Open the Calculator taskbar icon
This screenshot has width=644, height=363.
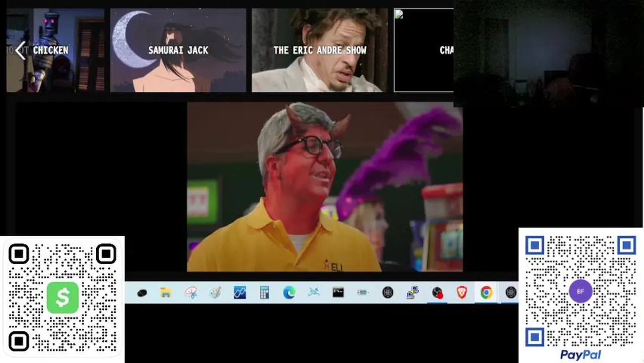pyautogui.click(x=265, y=293)
